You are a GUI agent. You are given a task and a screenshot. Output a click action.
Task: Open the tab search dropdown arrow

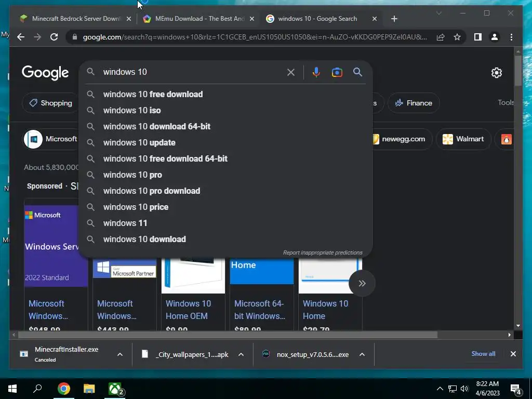[x=438, y=13]
